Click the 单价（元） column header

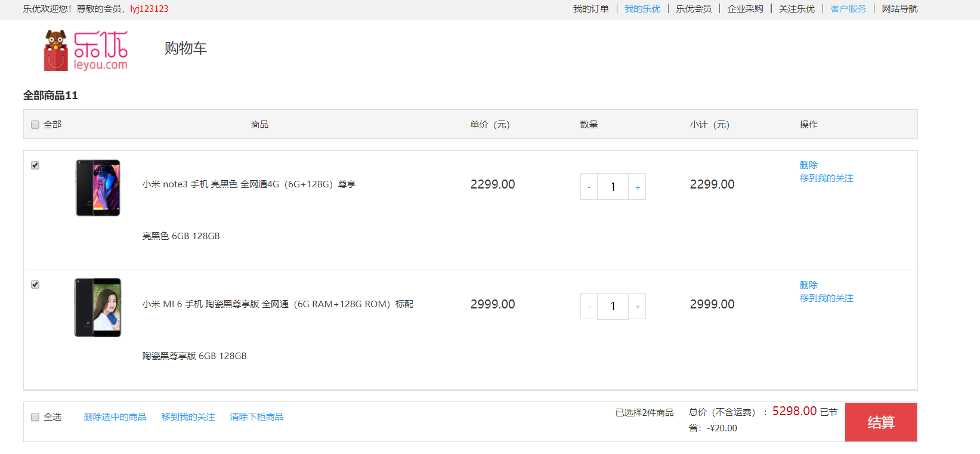(x=490, y=125)
